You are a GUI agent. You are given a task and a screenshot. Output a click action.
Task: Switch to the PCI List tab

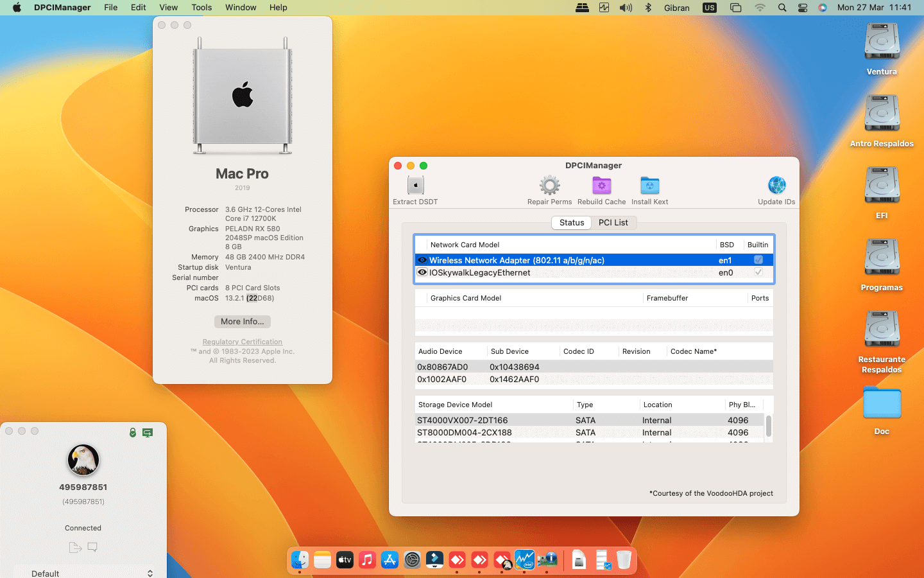tap(613, 222)
